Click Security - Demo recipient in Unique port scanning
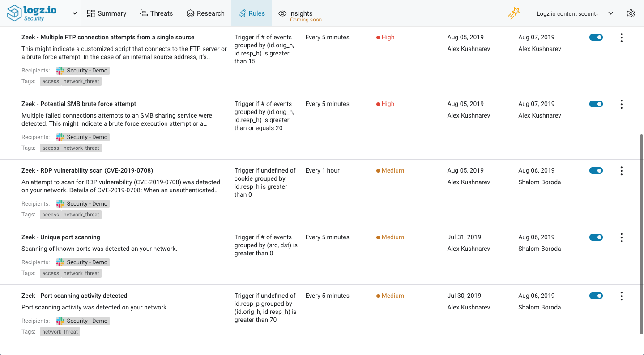This screenshot has height=355, width=644. click(x=83, y=262)
